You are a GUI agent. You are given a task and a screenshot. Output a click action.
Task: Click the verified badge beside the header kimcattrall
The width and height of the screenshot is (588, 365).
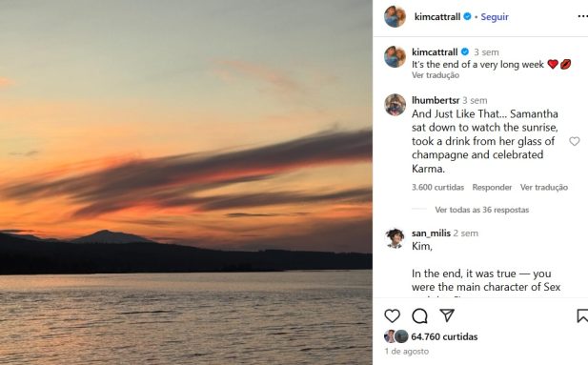(467, 16)
